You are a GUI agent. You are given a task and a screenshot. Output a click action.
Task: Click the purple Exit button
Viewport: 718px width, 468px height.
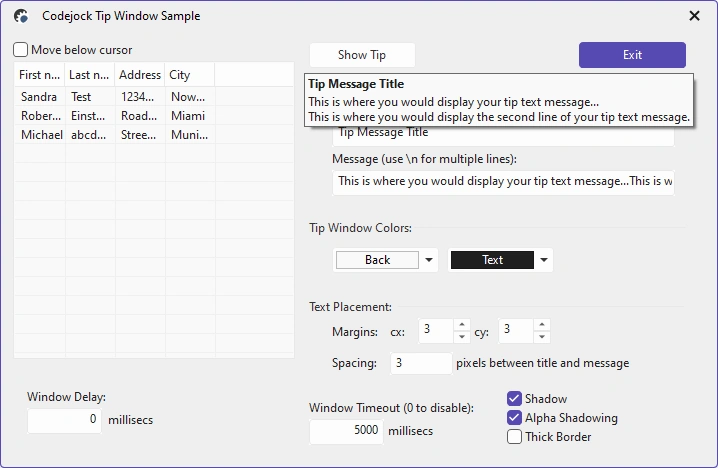coord(632,55)
